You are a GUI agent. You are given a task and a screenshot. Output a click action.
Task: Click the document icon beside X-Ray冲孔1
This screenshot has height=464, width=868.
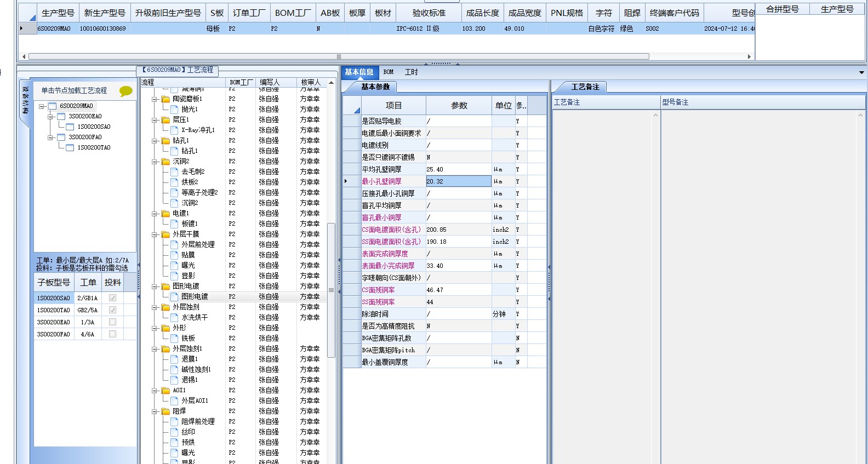point(174,130)
